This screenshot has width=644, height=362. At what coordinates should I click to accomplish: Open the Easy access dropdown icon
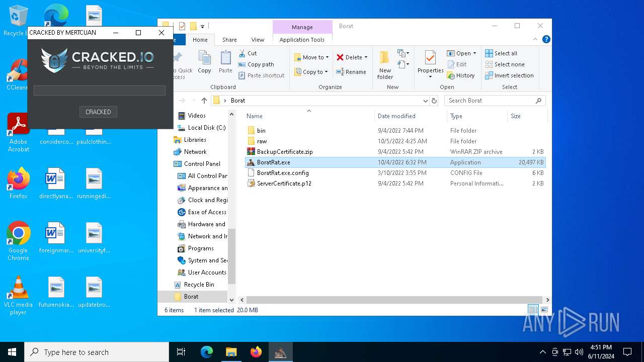403,64
